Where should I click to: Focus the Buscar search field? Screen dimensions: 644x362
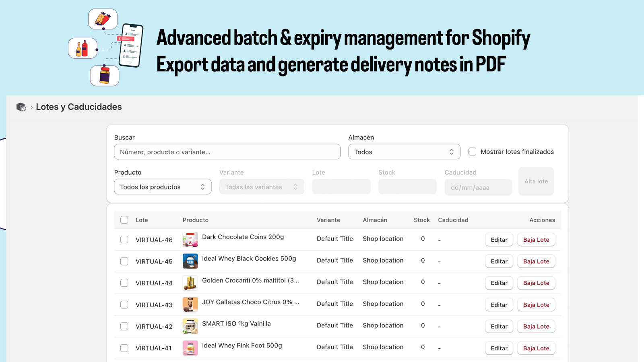[227, 152]
